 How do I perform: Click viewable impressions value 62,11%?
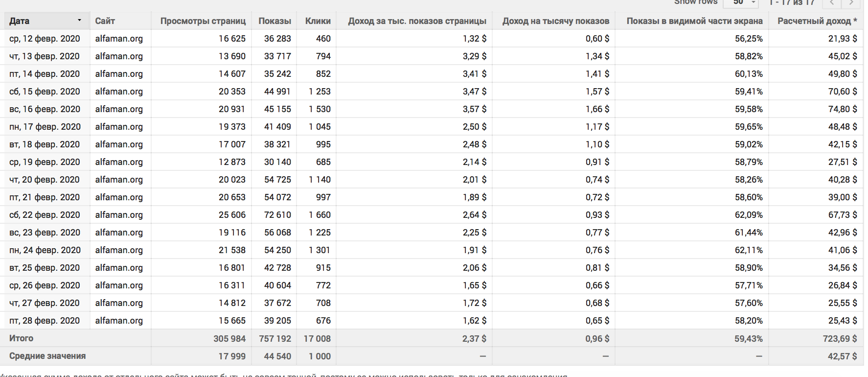pyautogui.click(x=749, y=250)
